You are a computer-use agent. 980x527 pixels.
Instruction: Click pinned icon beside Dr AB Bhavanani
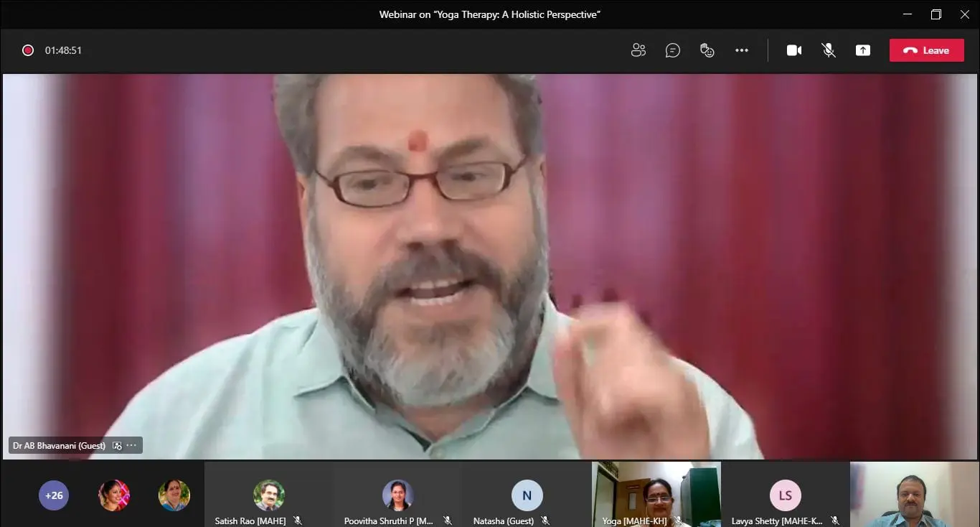117,446
